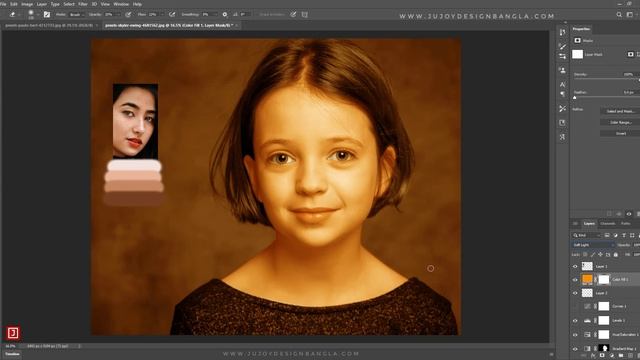Click the orange Color Fill 1 swatch thumbnail
640x360 pixels.
(587, 280)
